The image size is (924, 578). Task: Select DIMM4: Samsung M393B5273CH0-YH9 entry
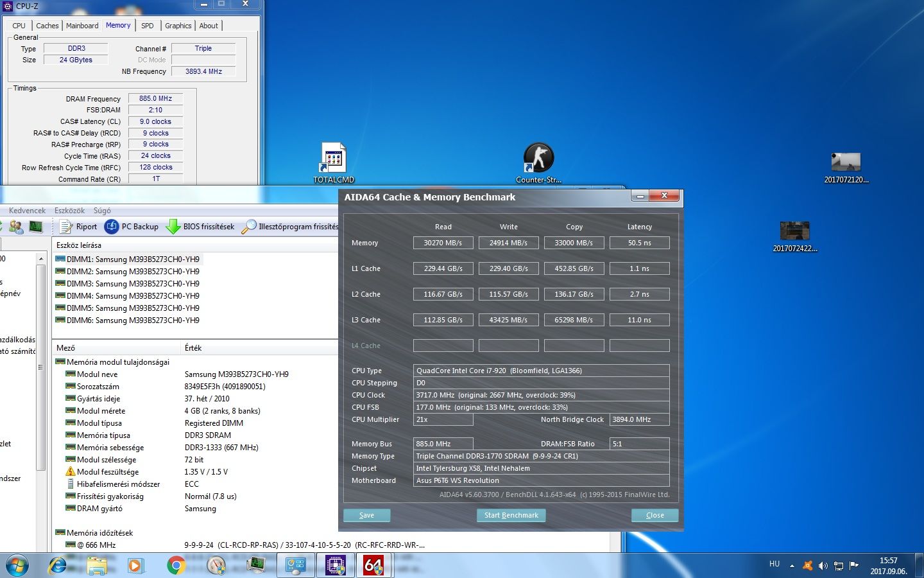[x=128, y=296]
